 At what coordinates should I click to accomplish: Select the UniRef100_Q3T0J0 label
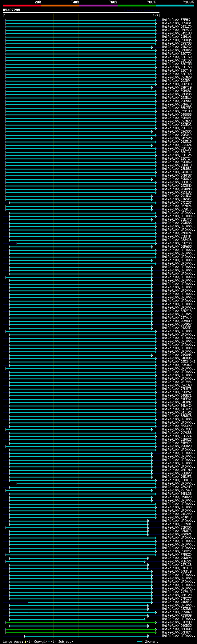(177, 318)
